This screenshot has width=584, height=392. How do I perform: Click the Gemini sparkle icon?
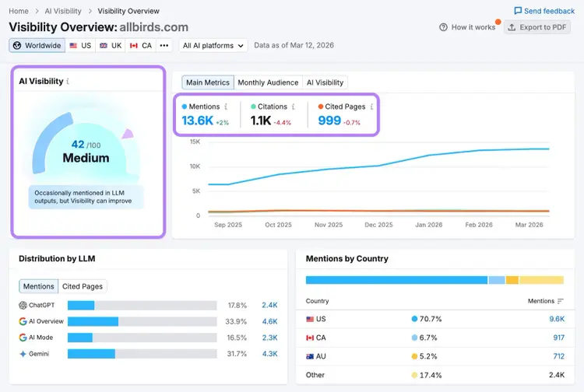[x=23, y=354]
